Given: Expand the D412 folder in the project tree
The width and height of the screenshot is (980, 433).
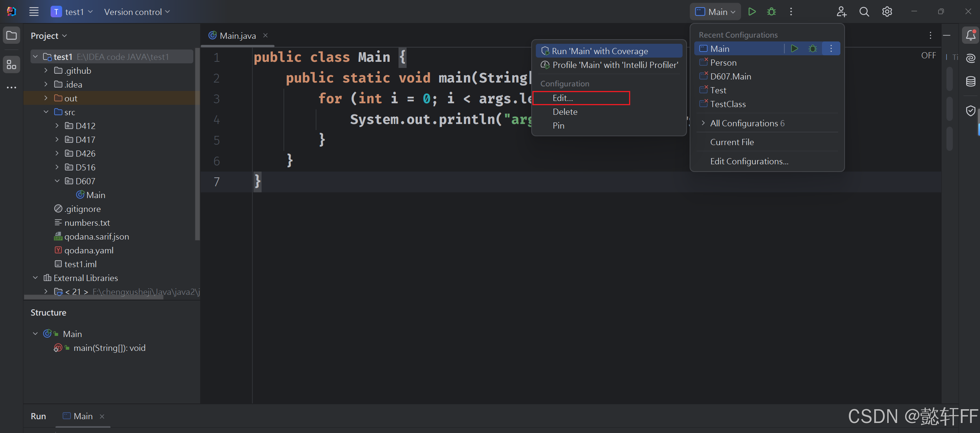Looking at the screenshot, I should [57, 126].
